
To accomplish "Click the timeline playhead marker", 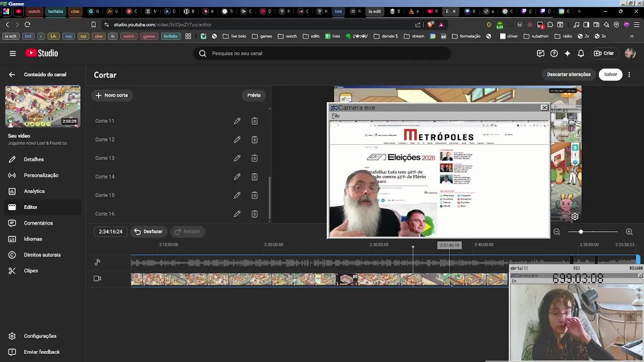I will pos(413,247).
